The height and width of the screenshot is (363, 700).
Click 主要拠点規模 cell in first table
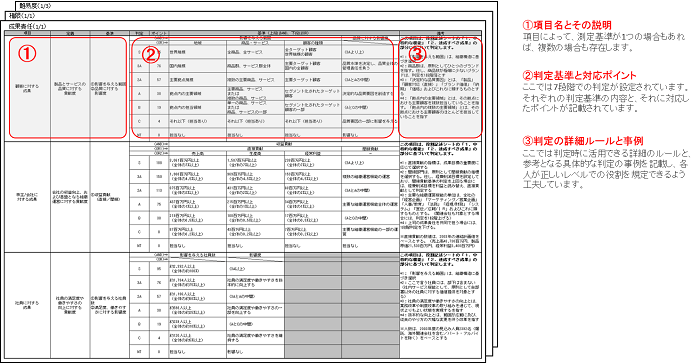197,80
